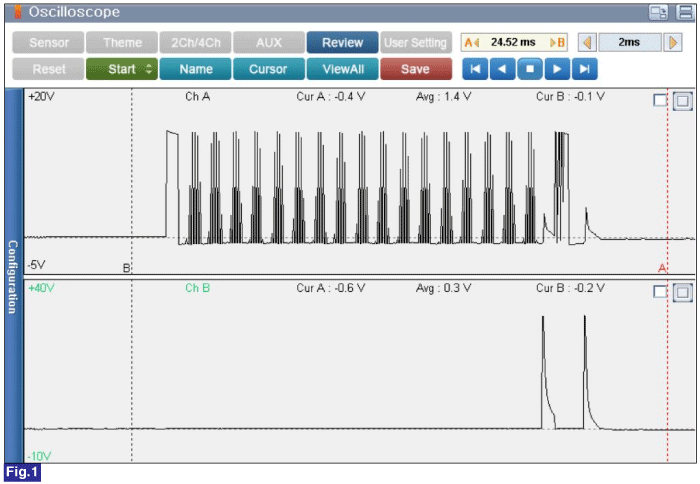Click the small square icon on Ch B

click(660, 292)
